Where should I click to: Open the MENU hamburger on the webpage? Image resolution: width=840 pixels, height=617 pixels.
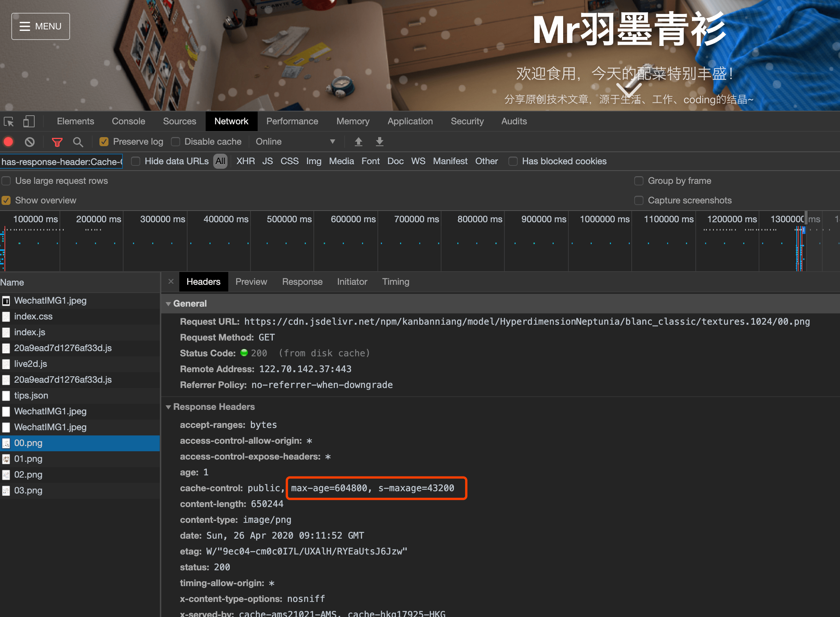[x=40, y=26]
